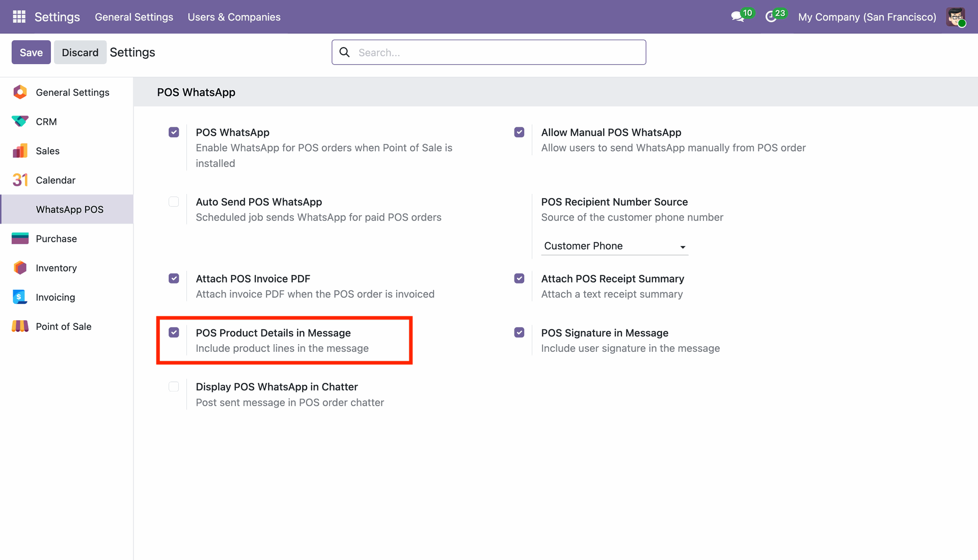Click 'Include user signature in the message' text
The width and height of the screenshot is (978, 560).
click(x=631, y=349)
